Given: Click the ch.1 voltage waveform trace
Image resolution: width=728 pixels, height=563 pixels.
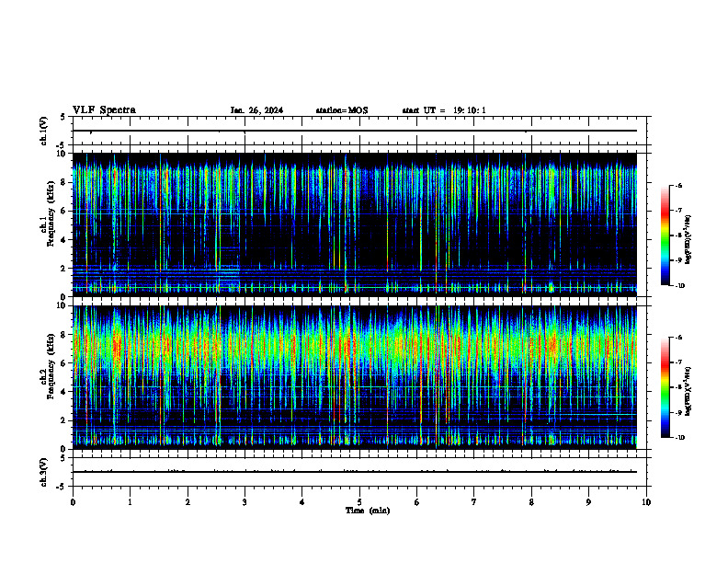Looking at the screenshot, I should tap(355, 131).
